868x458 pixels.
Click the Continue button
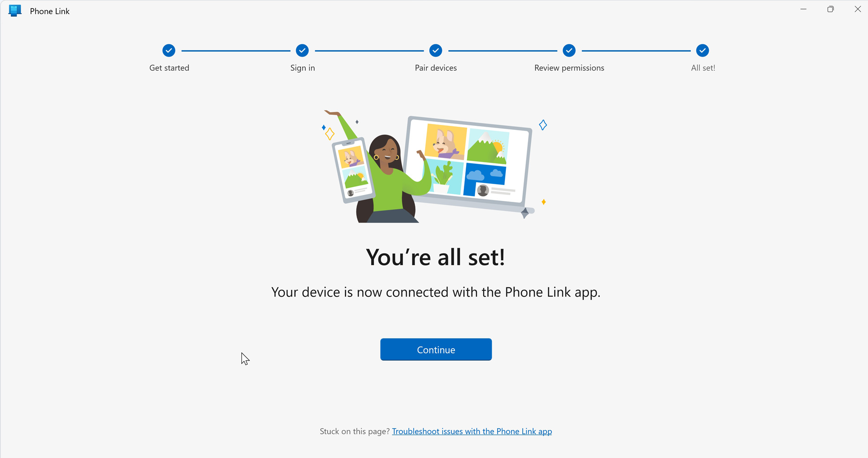point(436,349)
